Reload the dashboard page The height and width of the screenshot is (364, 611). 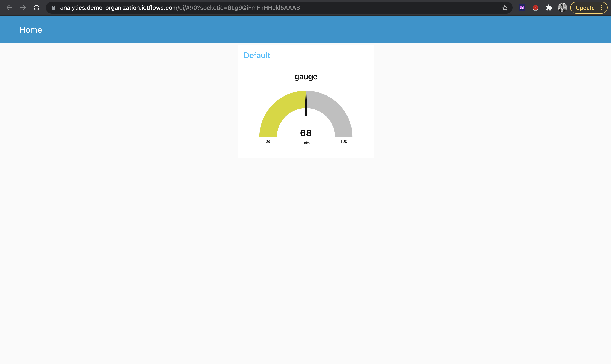[x=36, y=8]
